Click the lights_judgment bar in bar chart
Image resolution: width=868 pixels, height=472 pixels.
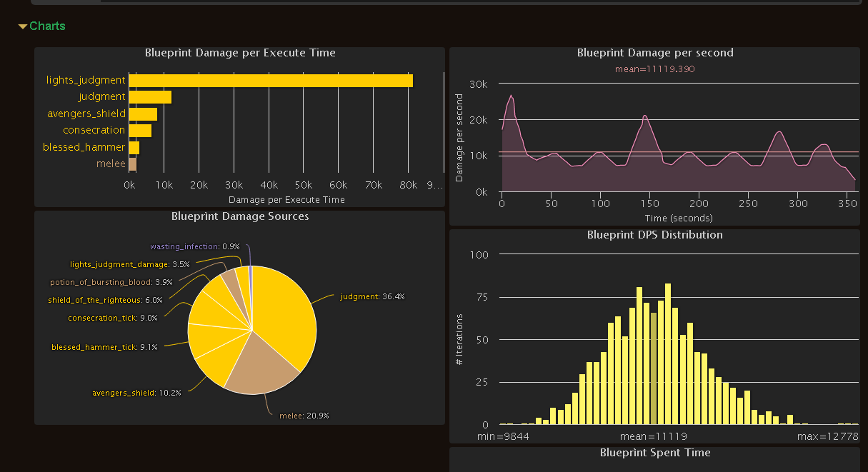tap(270, 81)
